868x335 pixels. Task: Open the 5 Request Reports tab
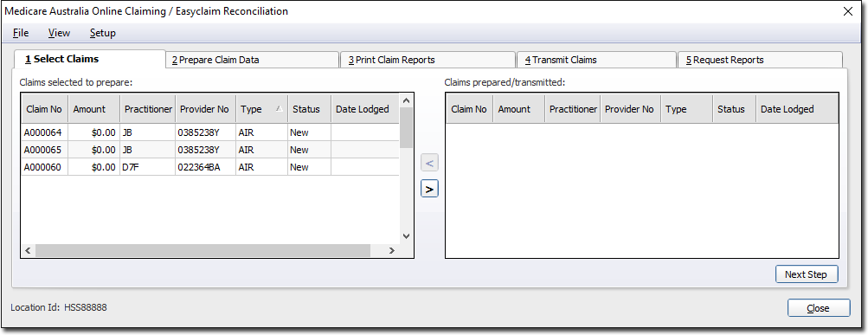(x=760, y=60)
